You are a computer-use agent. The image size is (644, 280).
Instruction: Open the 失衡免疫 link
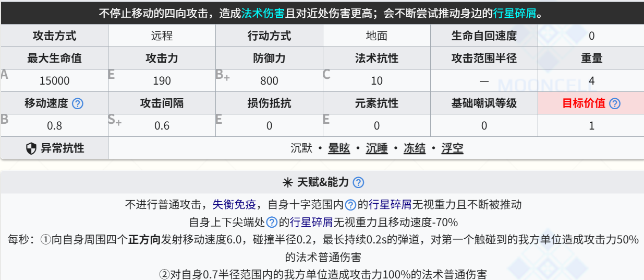[x=234, y=204]
